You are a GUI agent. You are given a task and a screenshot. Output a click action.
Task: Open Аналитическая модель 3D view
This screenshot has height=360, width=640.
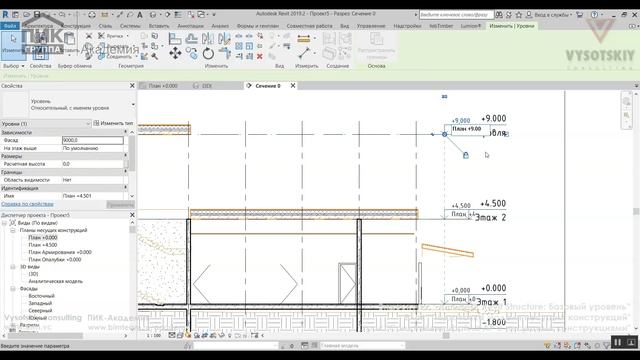[55, 281]
